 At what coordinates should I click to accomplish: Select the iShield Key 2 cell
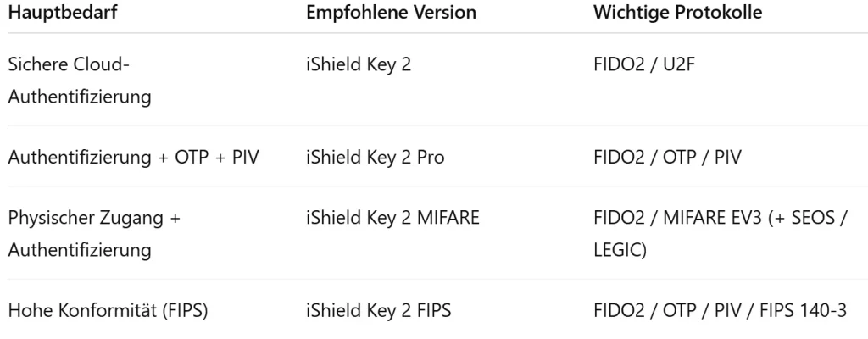tap(359, 64)
